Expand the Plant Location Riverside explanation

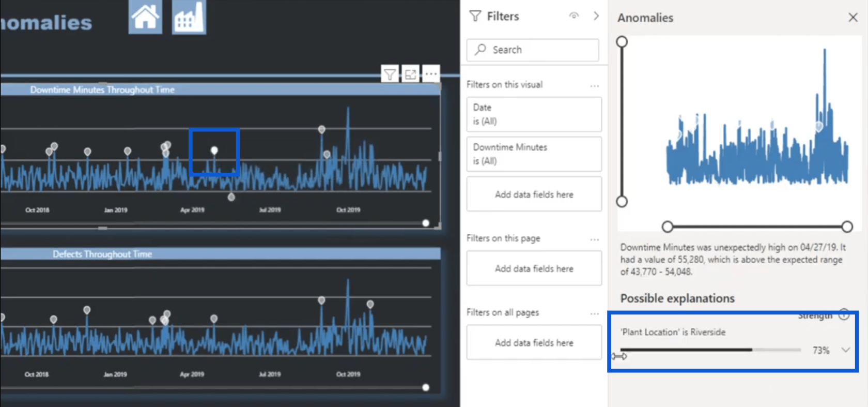tap(846, 350)
